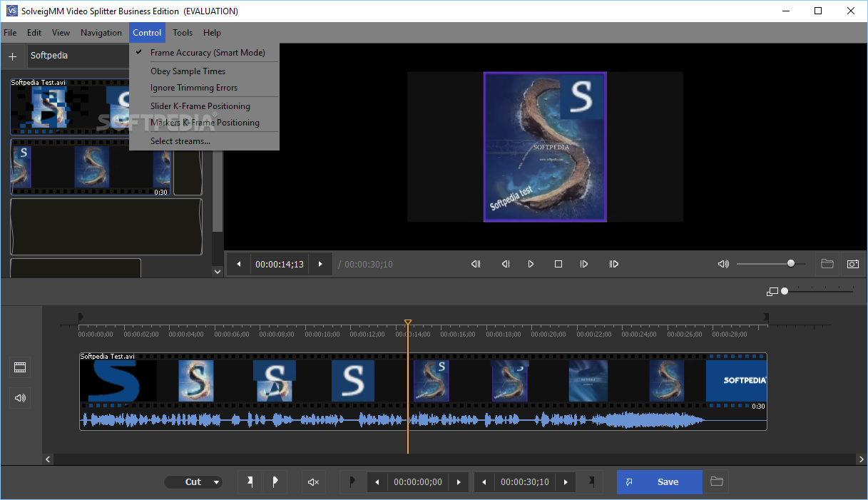Open the Edit menu
This screenshot has width=868, height=500.
pyautogui.click(x=34, y=33)
